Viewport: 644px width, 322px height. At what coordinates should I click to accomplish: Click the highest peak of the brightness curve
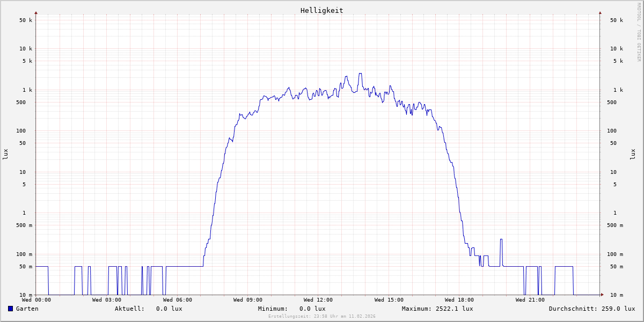point(360,74)
